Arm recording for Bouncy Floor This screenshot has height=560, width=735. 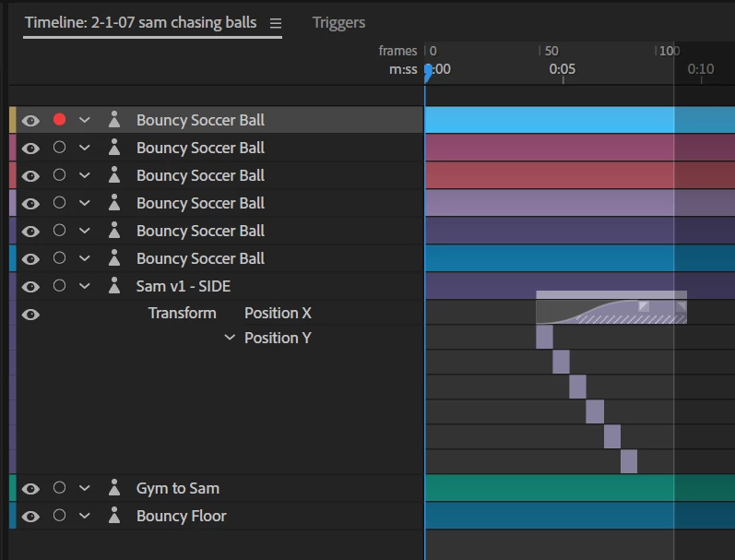59,516
